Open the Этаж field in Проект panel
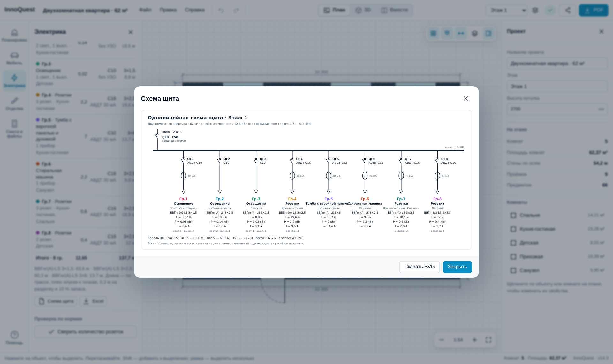This screenshot has width=613, height=364. [557, 87]
